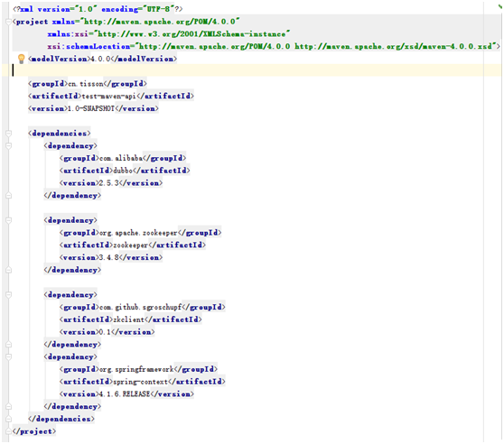504x444 pixels.
Task: Click the 4.1.6.RELEASE version text
Action: pyautogui.click(x=125, y=394)
